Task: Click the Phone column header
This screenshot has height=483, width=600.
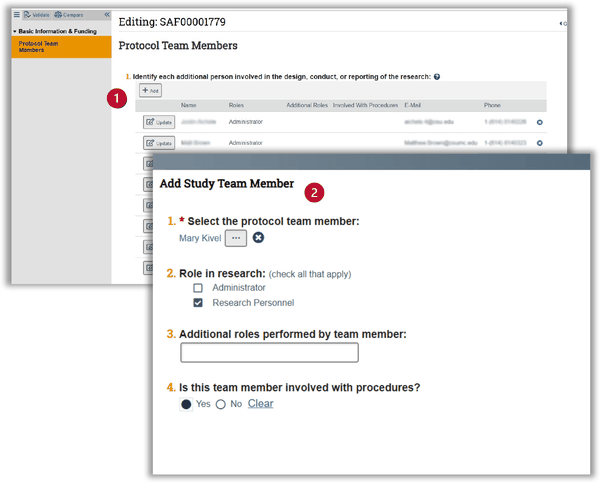Action: point(492,105)
